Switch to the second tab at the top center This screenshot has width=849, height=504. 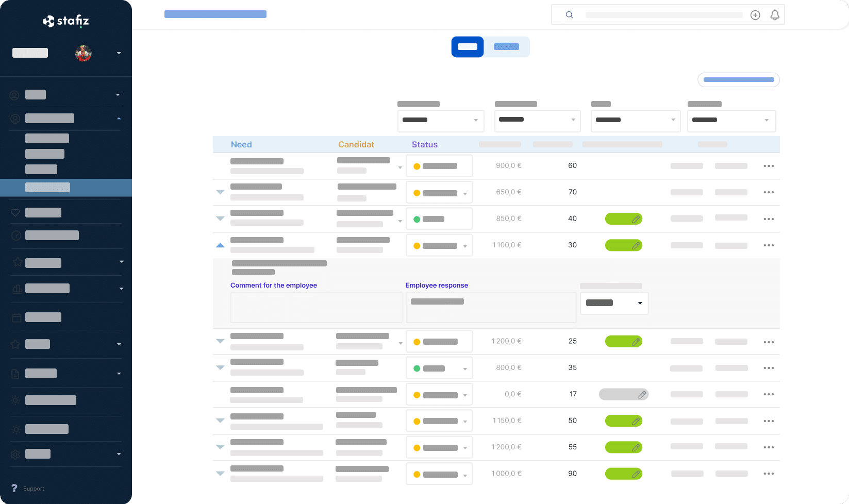coord(506,46)
